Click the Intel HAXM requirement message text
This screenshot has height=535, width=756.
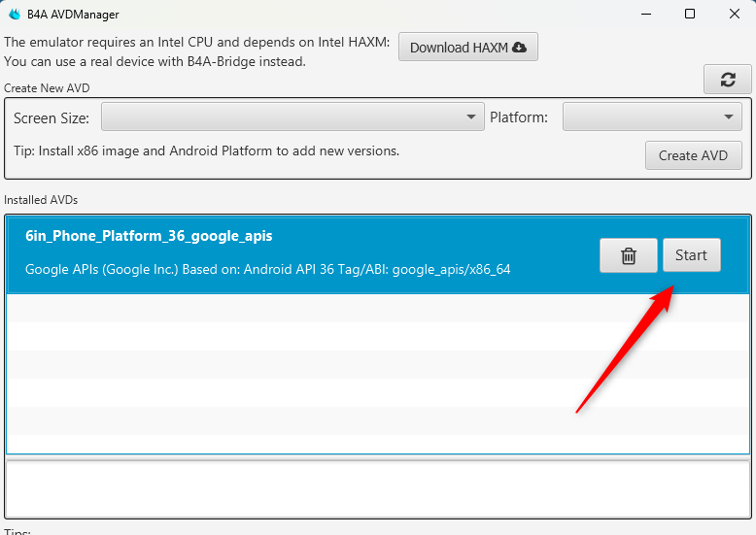click(x=196, y=43)
